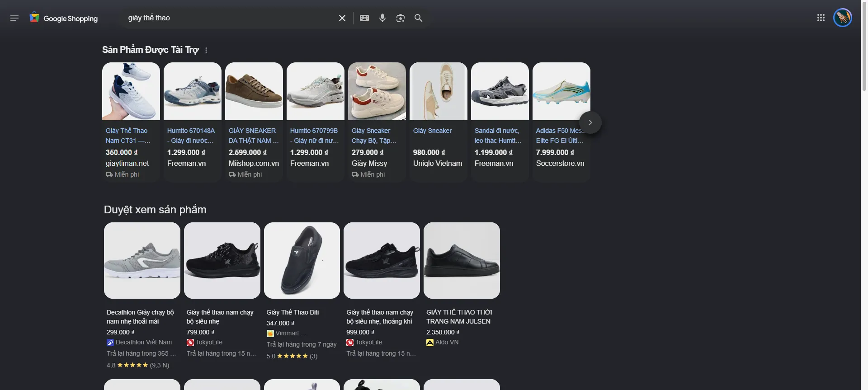The image size is (868, 390).
Task: Click the TokyoLife icon under 799.000 price
Action: (190, 343)
